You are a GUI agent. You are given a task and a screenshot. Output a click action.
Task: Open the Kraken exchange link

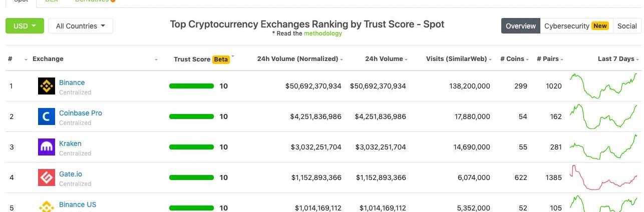pos(70,143)
